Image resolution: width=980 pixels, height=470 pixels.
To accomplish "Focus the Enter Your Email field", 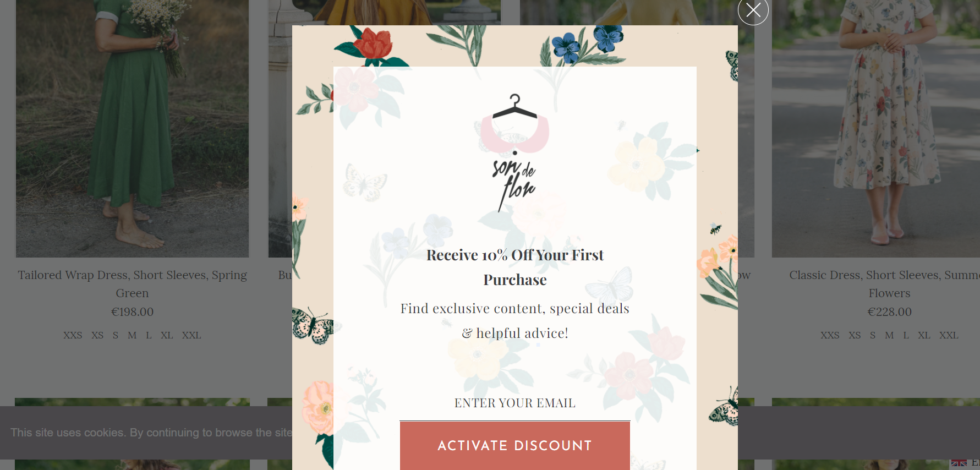I will click(514, 403).
